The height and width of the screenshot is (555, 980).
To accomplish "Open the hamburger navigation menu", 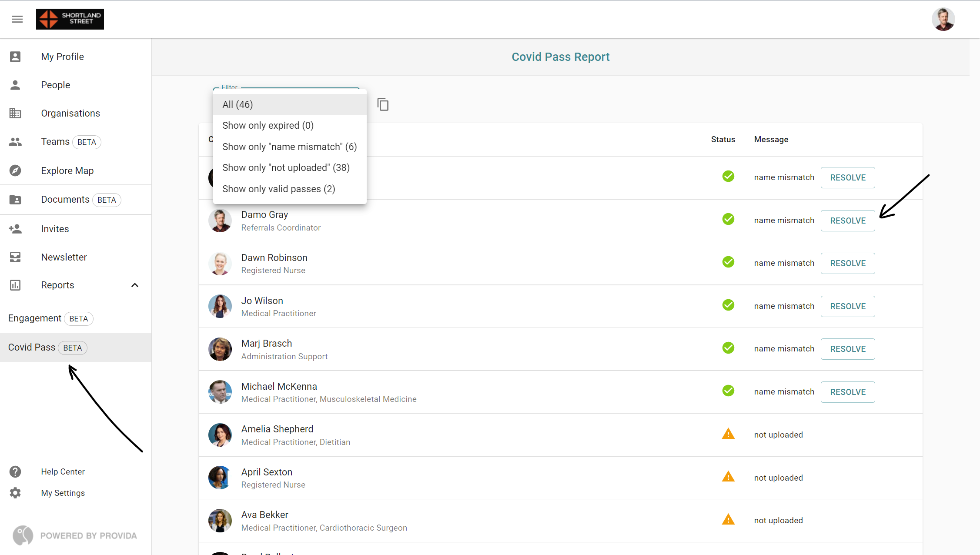I will (x=17, y=19).
